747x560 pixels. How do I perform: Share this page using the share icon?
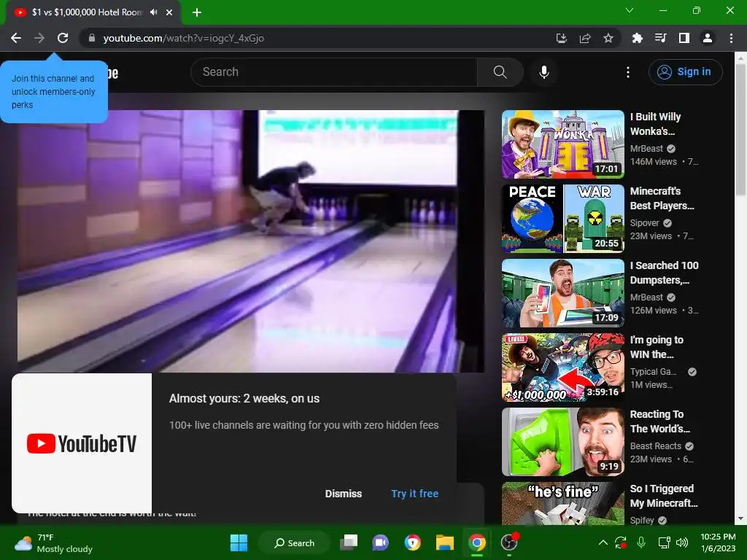pos(585,38)
